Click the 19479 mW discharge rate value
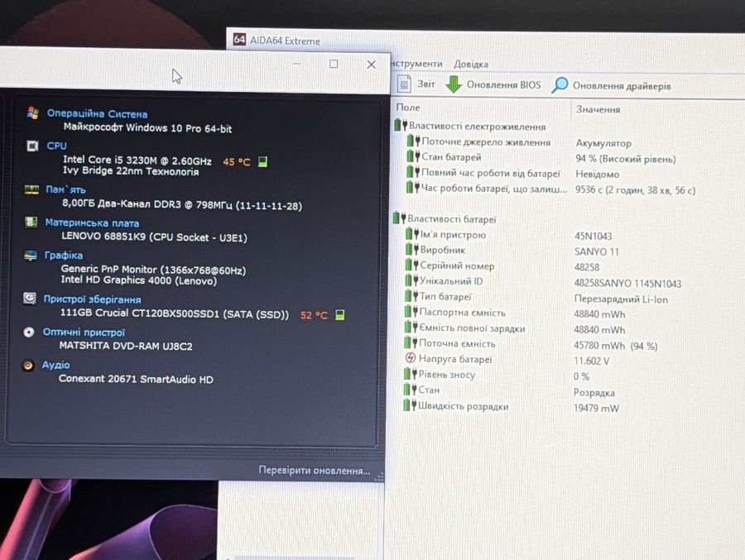 coord(596,408)
